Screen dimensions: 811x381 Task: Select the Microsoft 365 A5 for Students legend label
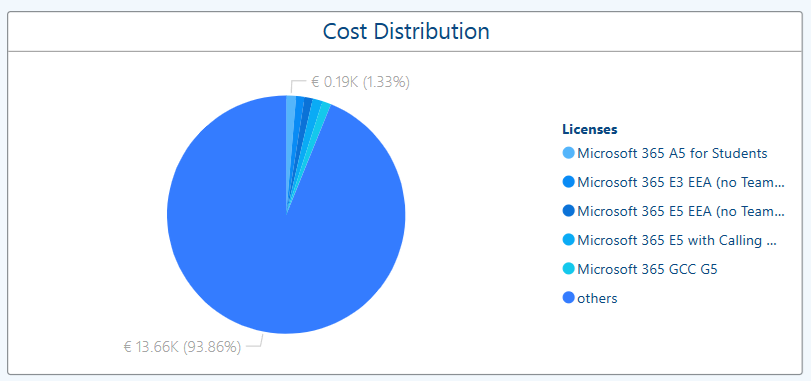point(672,154)
